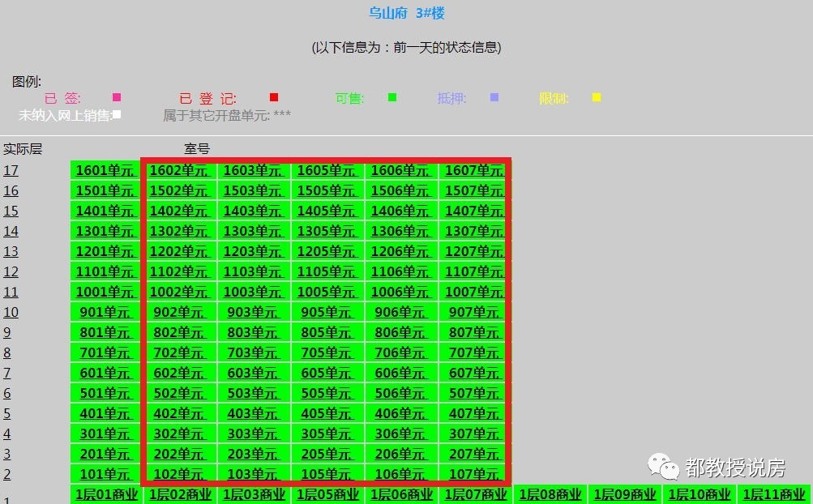The width and height of the screenshot is (813, 504).
Task: Open floor 17 link
Action: [11, 170]
